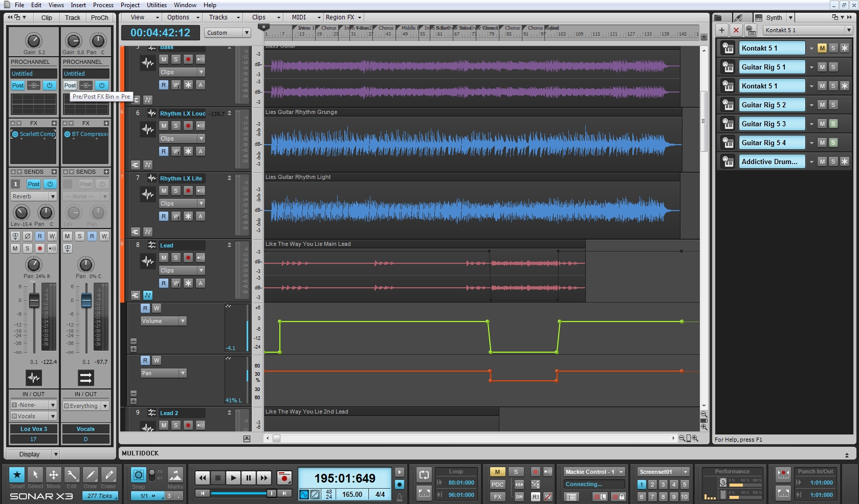Image resolution: width=859 pixels, height=504 pixels.
Task: Open the Process menu
Action: [103, 5]
